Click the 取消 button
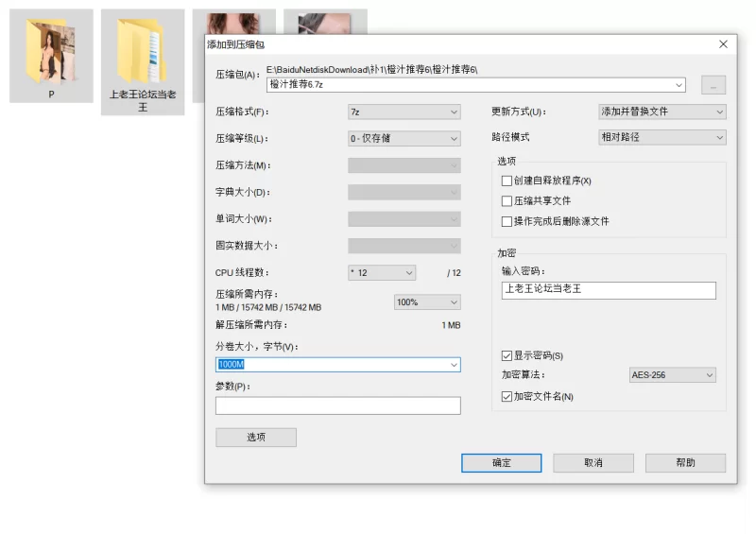756x534 pixels. point(593,463)
